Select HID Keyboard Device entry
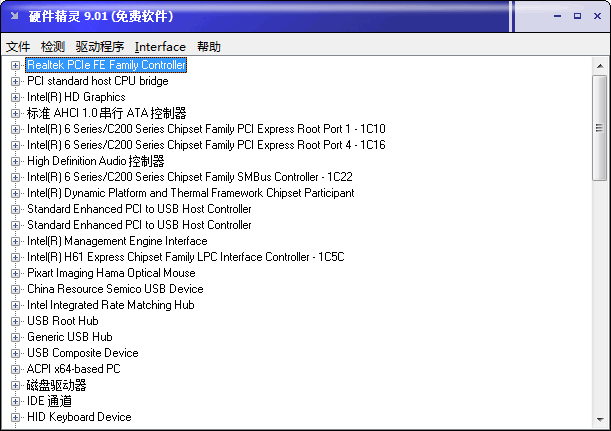611x431 pixels. (x=79, y=417)
